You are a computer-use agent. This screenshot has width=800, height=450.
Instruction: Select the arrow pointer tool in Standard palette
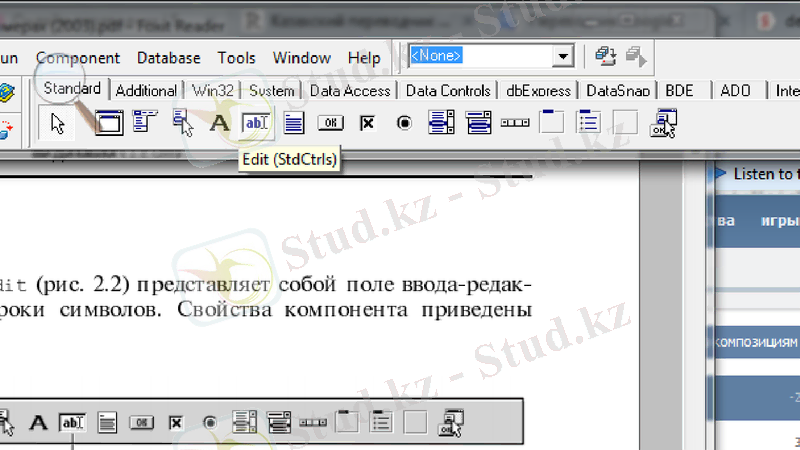pyautogui.click(x=57, y=123)
